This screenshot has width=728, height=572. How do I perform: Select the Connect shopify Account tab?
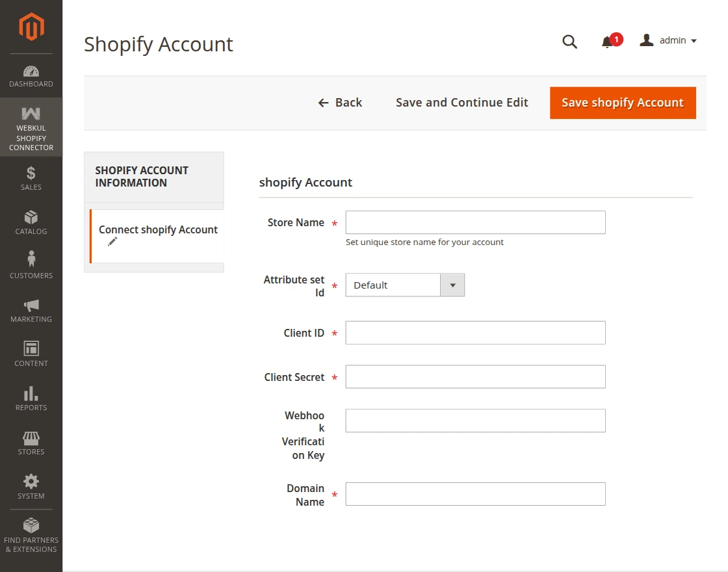158,229
